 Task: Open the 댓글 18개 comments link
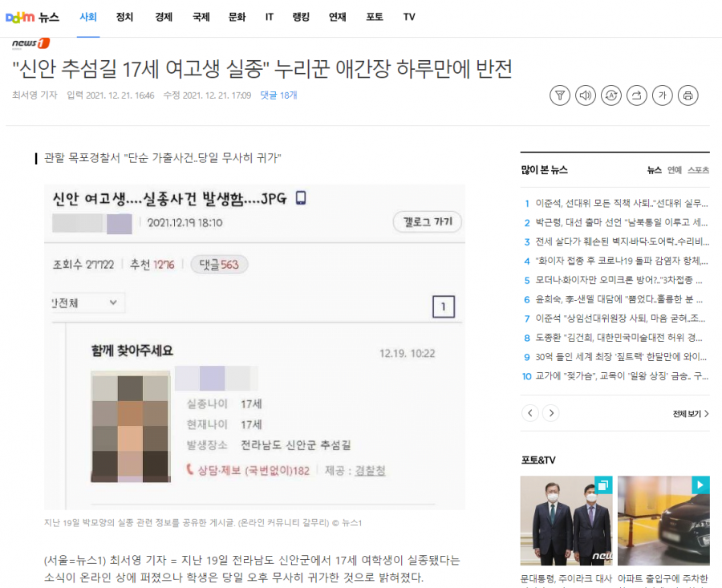coord(278,95)
